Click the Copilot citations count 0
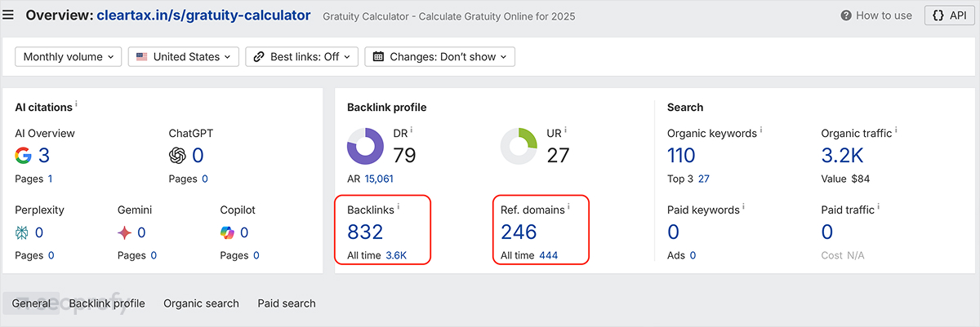This screenshot has width=980, height=327. coord(244,233)
